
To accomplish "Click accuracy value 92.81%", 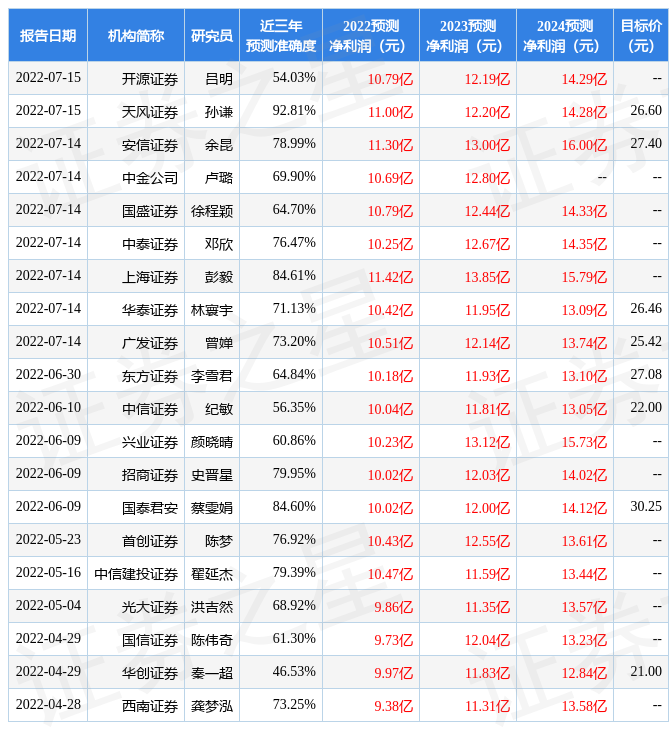I will point(294,110).
